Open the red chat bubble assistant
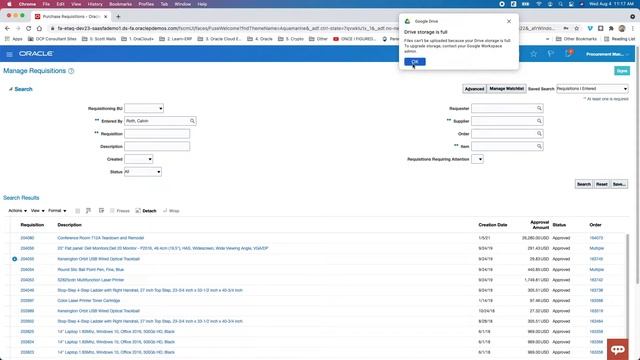The image size is (640, 360). click(618, 349)
